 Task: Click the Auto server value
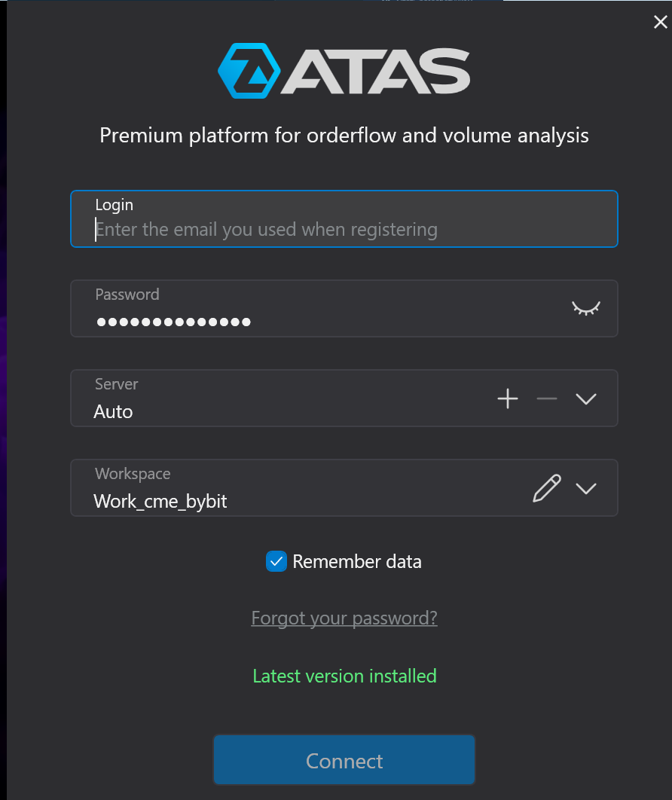[x=114, y=412]
